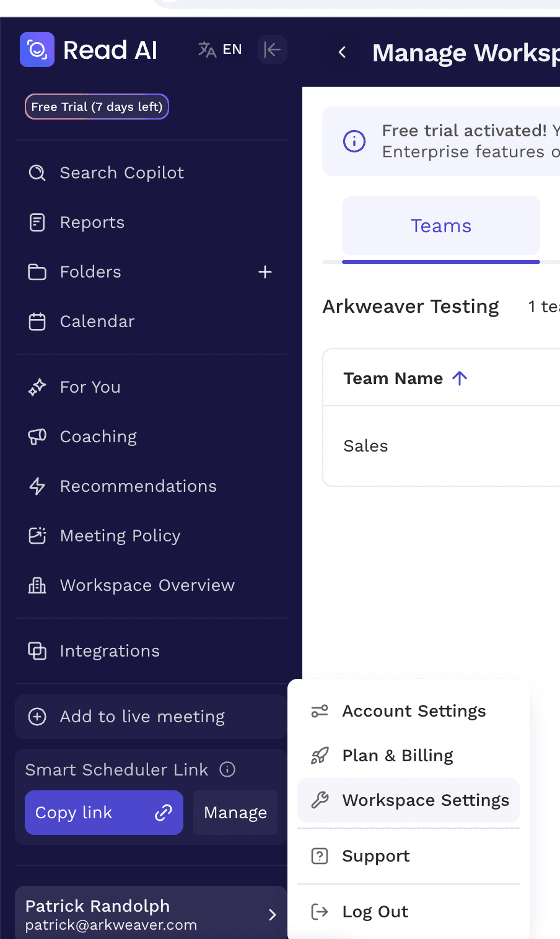The width and height of the screenshot is (560, 939).
Task: Collapse the sidebar with the arrow icon
Action: tap(272, 50)
